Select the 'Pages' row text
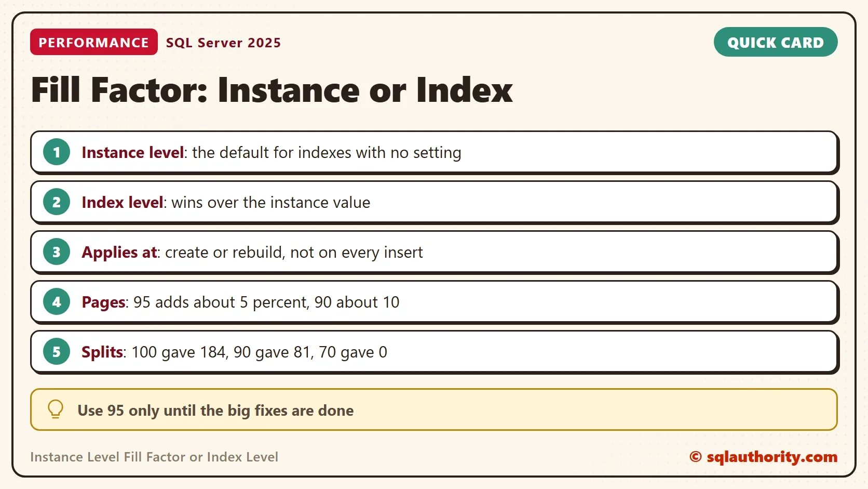868x489 pixels. tap(240, 302)
